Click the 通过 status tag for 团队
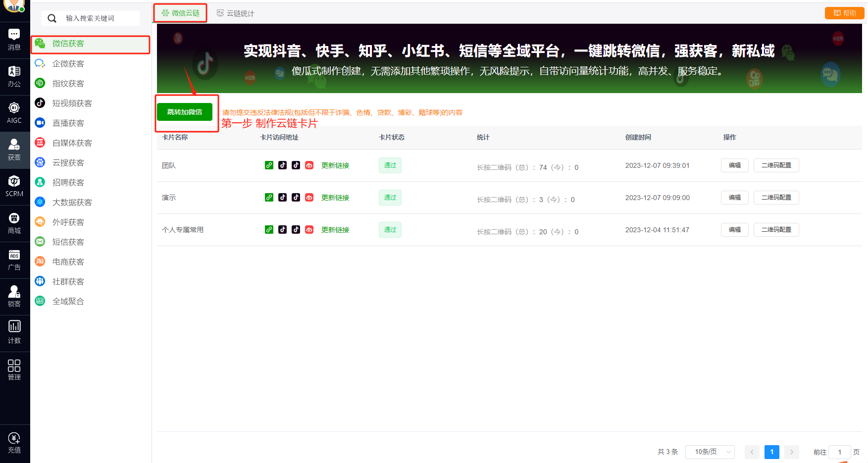The image size is (868, 463). [390, 165]
